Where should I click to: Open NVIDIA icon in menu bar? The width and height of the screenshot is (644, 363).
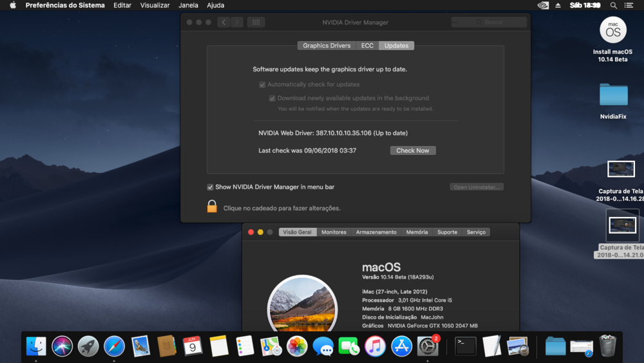[543, 5]
